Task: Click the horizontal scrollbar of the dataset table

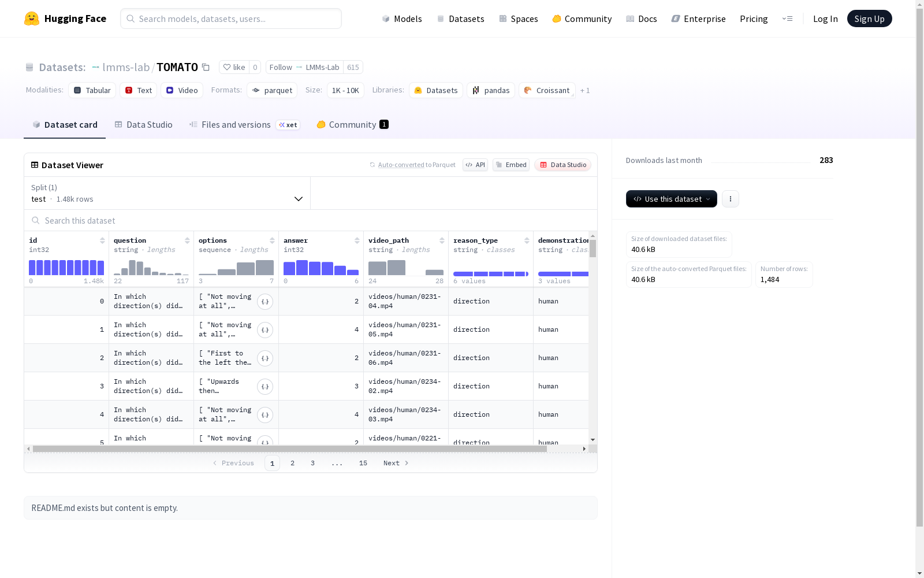Action: 290,449
